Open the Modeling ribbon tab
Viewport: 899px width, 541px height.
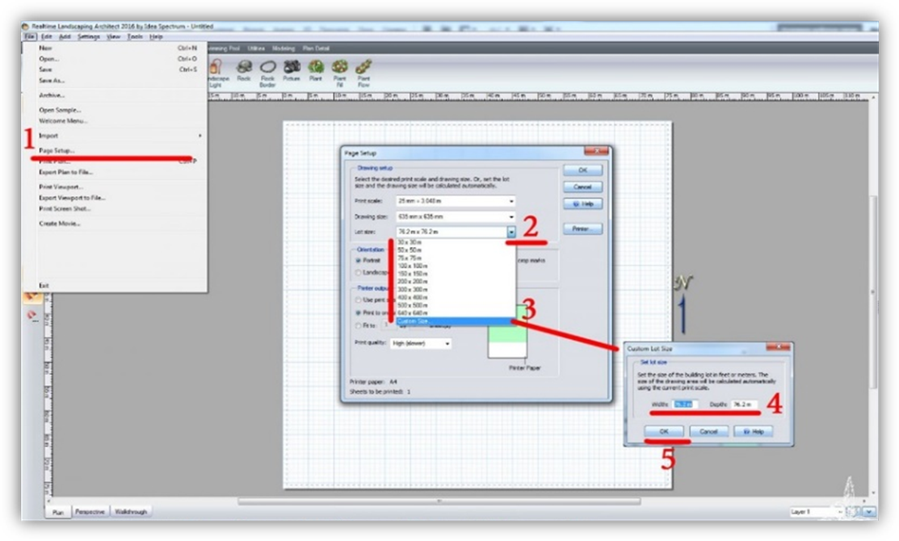tap(283, 49)
